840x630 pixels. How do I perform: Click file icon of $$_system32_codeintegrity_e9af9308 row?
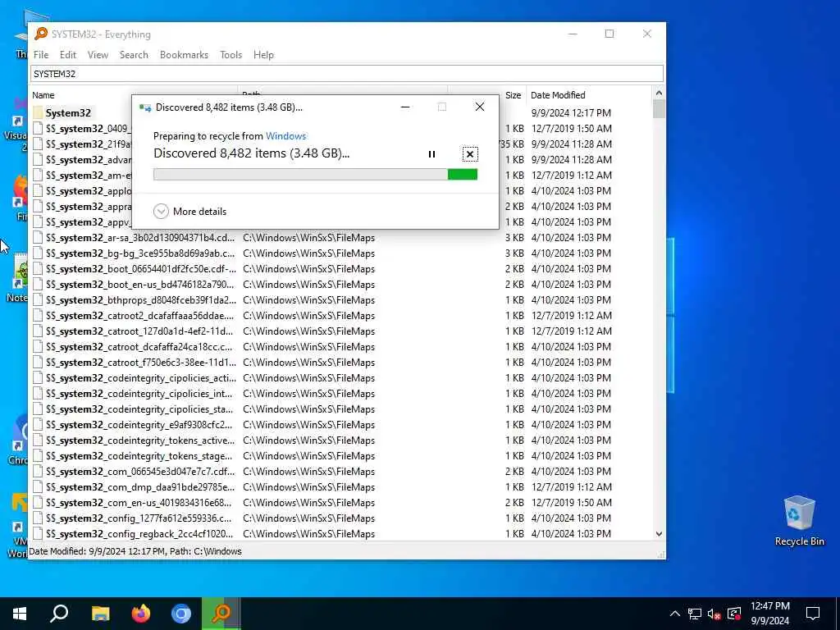point(38,424)
